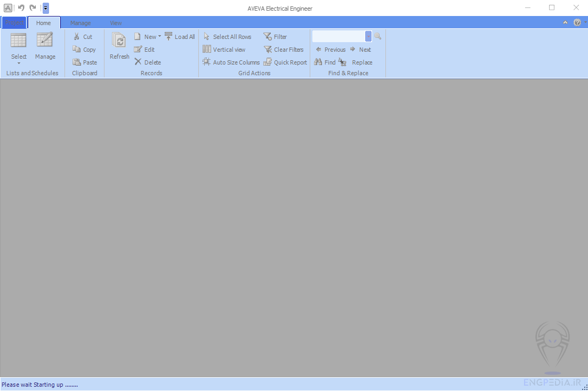Expand the New record dropdown arrow
588x391 pixels.
click(160, 36)
